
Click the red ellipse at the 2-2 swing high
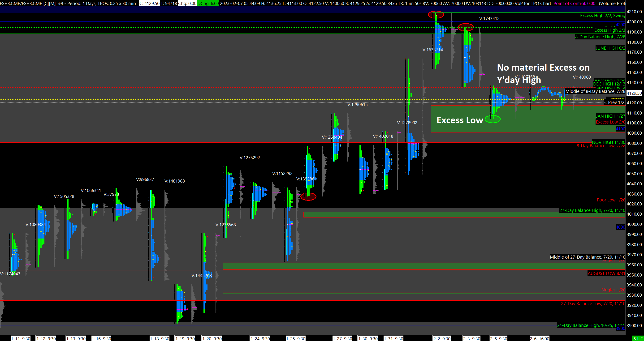436,15
